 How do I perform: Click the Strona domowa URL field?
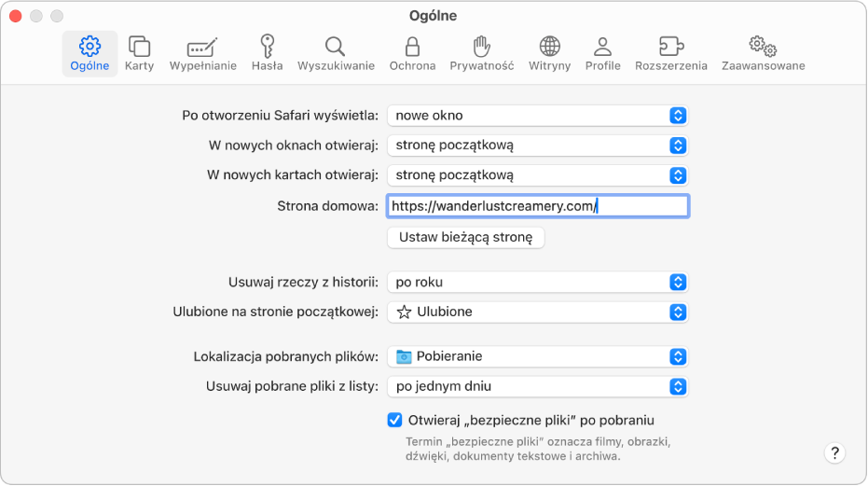coord(538,206)
